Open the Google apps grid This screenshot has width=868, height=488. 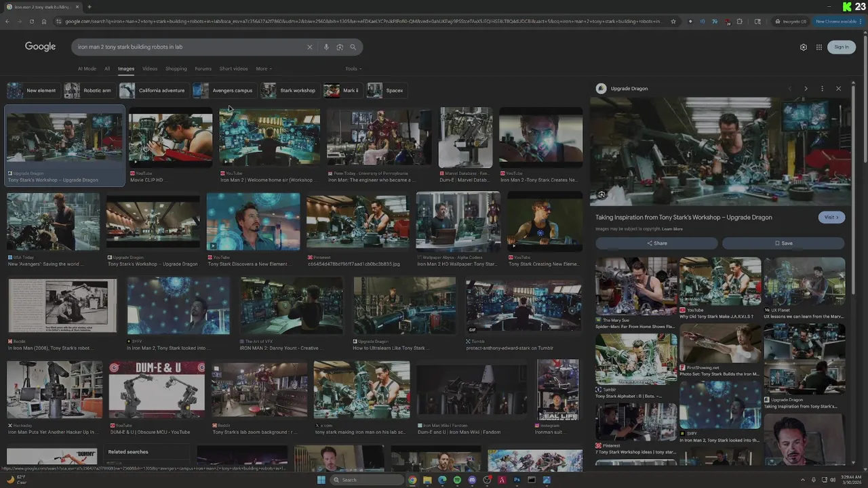[x=819, y=47]
